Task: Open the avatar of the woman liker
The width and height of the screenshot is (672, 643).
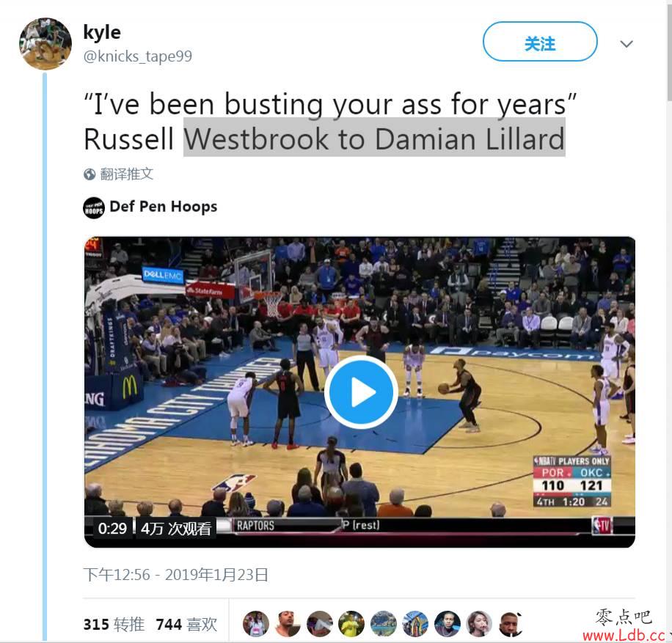Action: pos(479,623)
